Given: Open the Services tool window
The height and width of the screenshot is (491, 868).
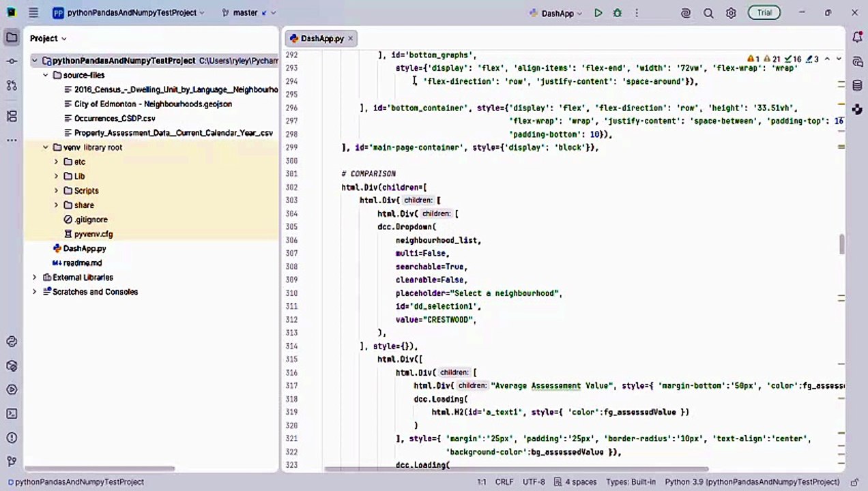Looking at the screenshot, I should (12, 389).
